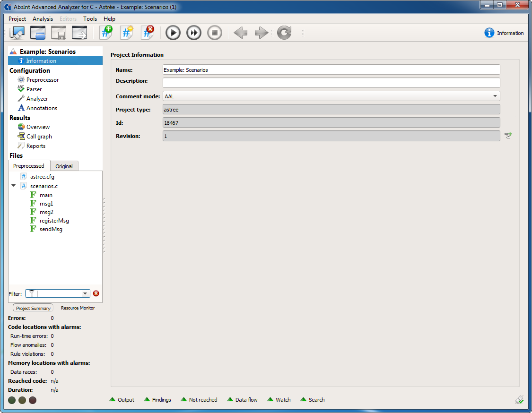Screen dimensions: 532x413
Task: Open the Annotations configuration
Action: (42, 108)
